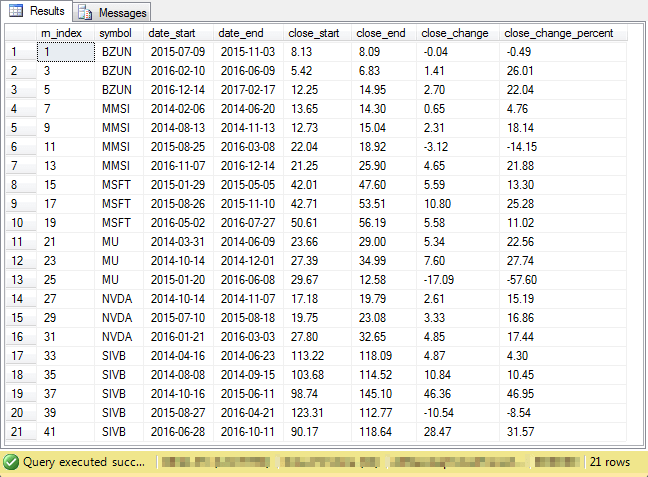Viewport: 648px width, 477px height.
Task: Click the close_change cell -17.09
Action: pyautogui.click(x=458, y=280)
